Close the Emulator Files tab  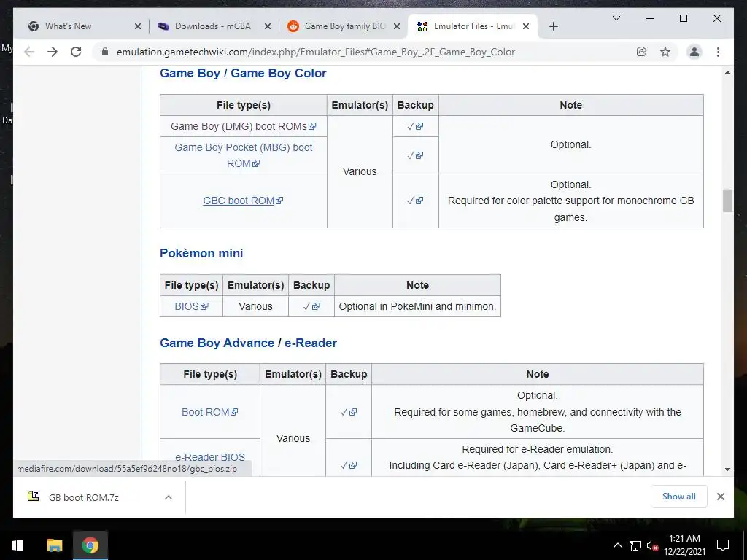pos(526,26)
